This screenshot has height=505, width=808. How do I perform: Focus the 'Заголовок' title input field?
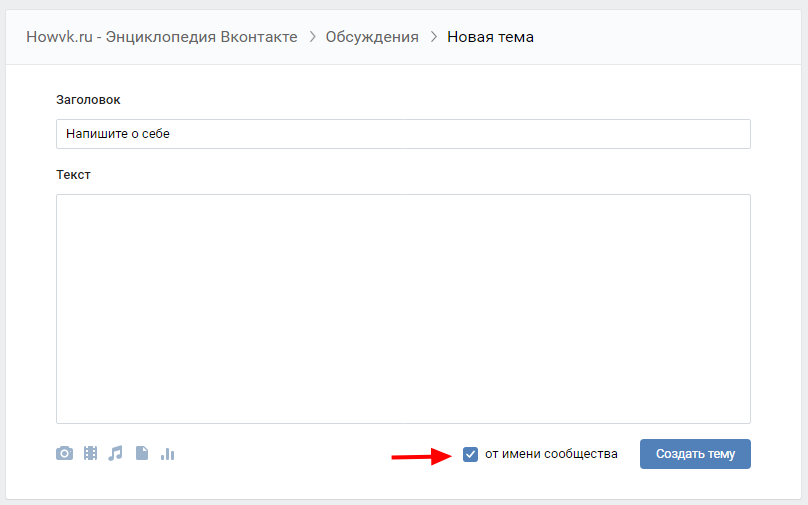[x=403, y=134]
